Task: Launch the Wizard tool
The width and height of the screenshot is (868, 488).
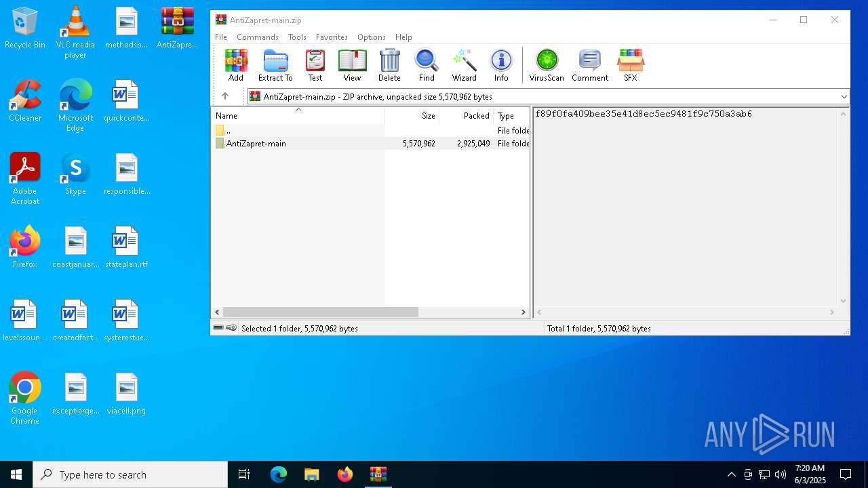Action: click(x=465, y=65)
